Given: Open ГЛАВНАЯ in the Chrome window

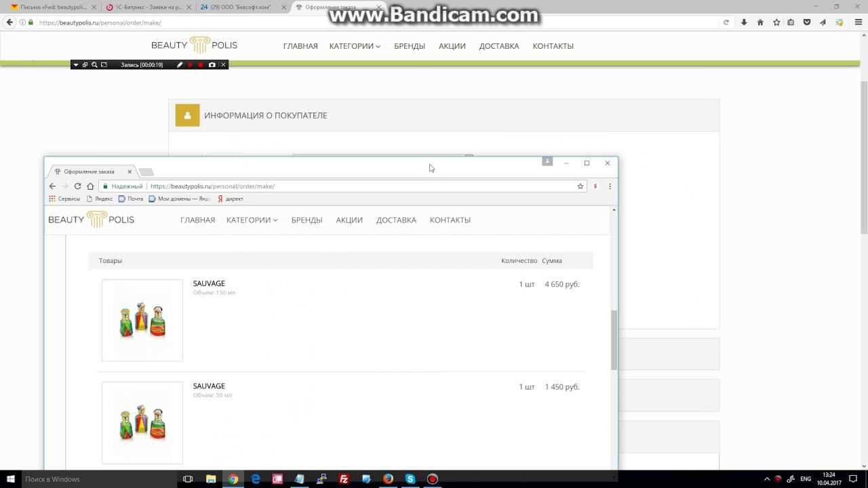Looking at the screenshot, I should tap(197, 220).
